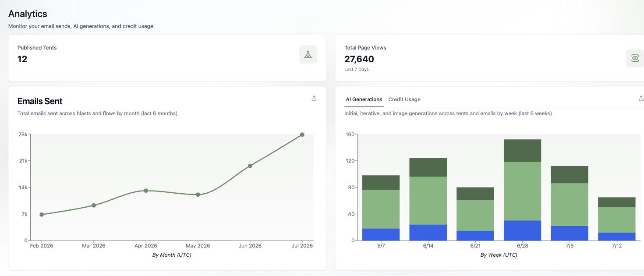Click the light green segment of 7/12 bar
Viewport: 644px width, 276px height.
(x=617, y=220)
